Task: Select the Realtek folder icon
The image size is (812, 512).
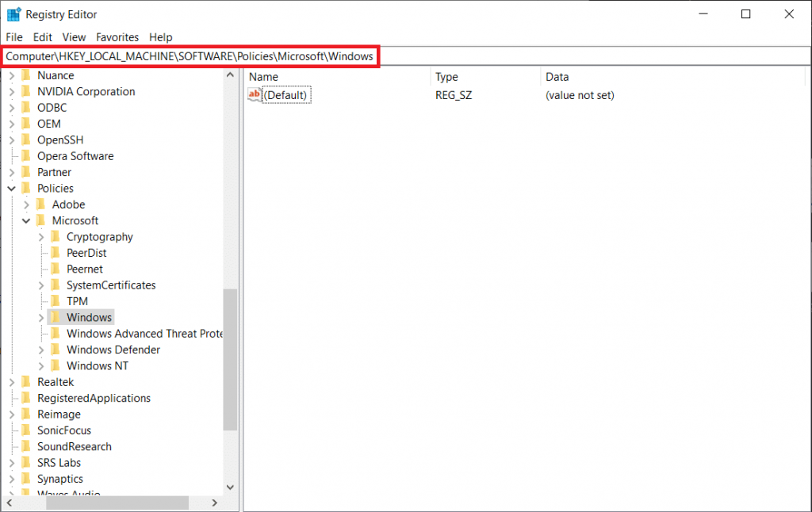Action: pos(26,382)
